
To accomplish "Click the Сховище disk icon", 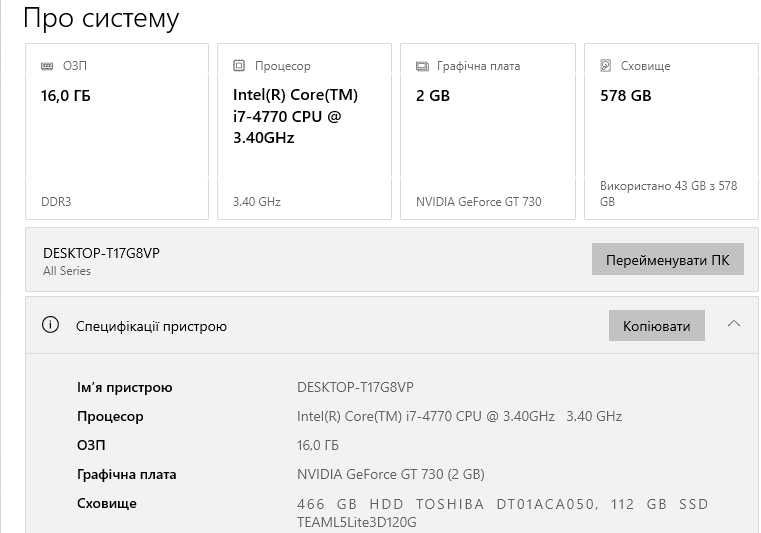I will 606,66.
